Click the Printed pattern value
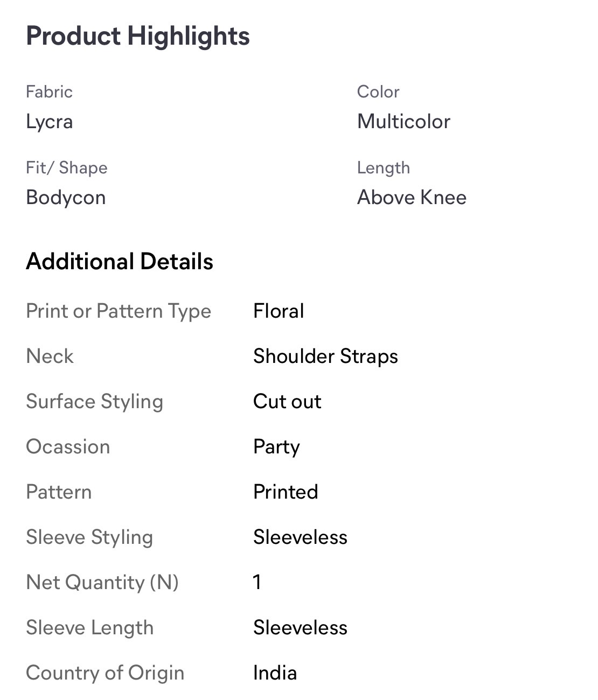This screenshot has width=598, height=700. coord(286,492)
